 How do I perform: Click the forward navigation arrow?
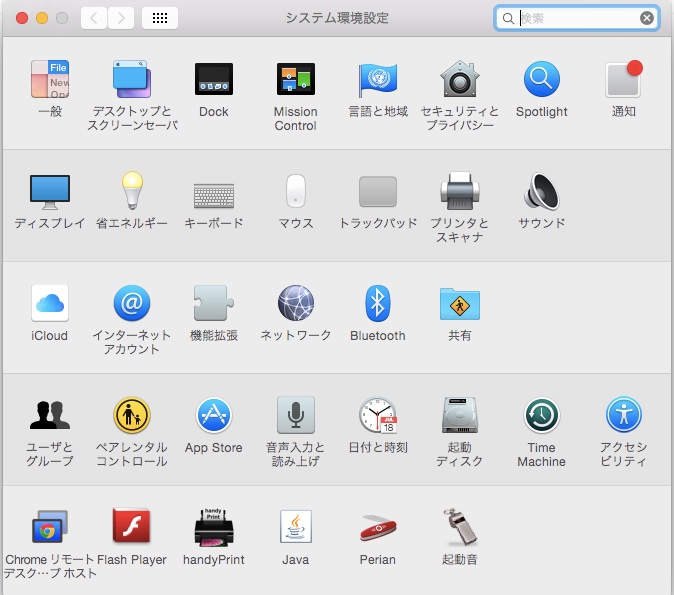pyautogui.click(x=121, y=18)
